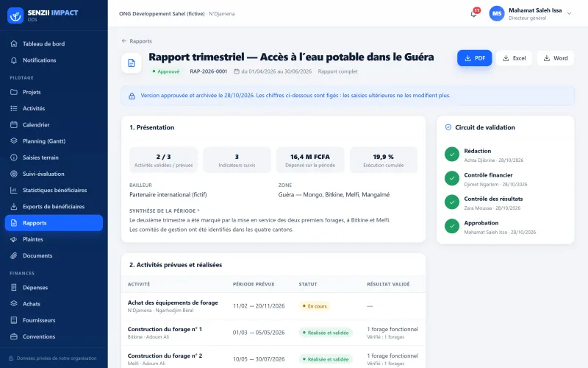Click the Rédaction green checkmark
This screenshot has height=368, width=588.
coord(452,154)
